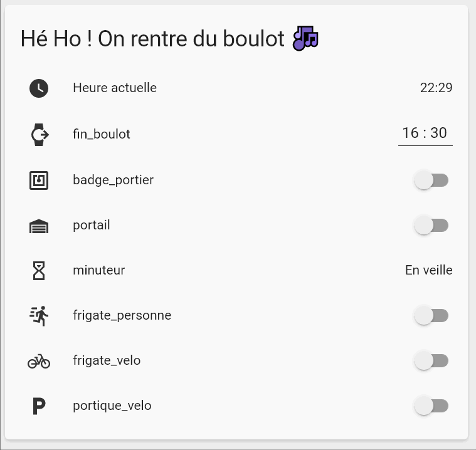Screen dimensions: 476x450
Task: Click the 22:29 current time value
Action: 436,88
